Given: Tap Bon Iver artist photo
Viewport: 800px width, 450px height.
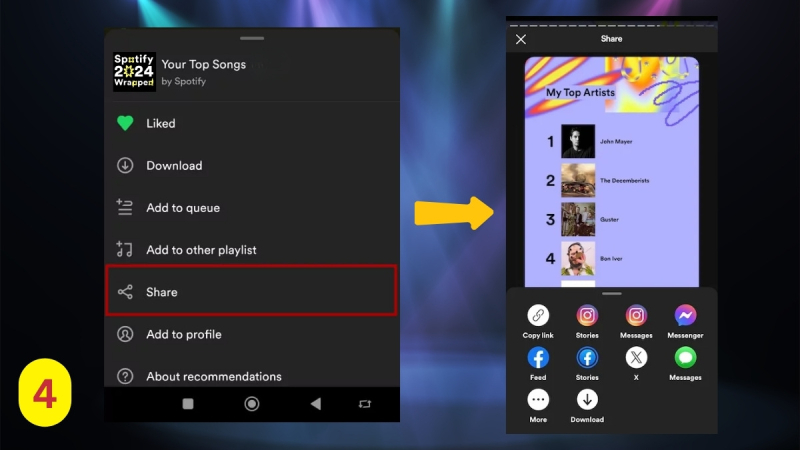Looking at the screenshot, I should [578, 258].
